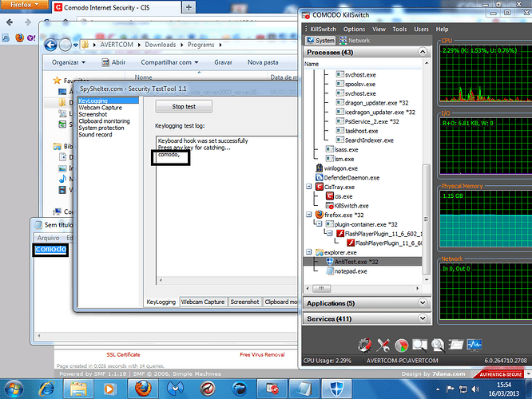Expand the Applications (5) panel
The height and width of the screenshot is (399, 532).
pos(423,302)
